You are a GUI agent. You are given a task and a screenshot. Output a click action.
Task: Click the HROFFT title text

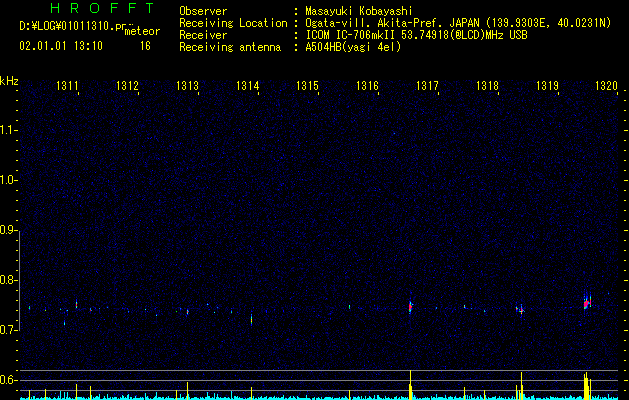click(x=103, y=8)
